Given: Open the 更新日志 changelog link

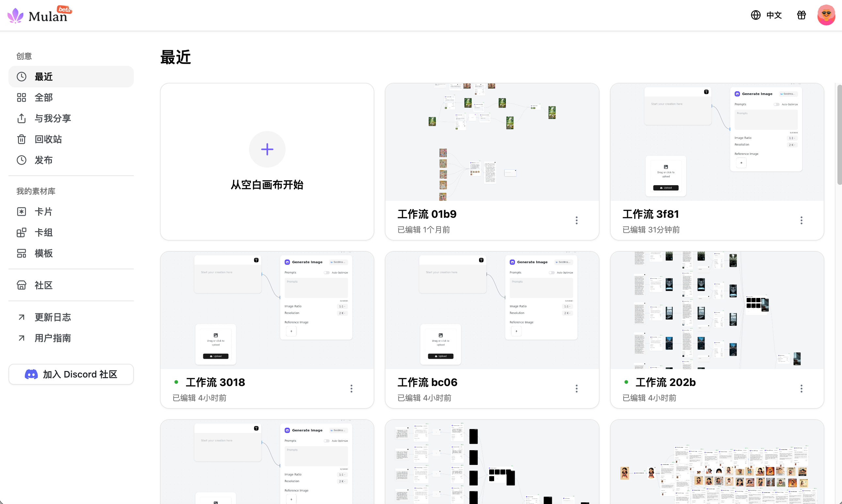Looking at the screenshot, I should [x=71, y=317].
